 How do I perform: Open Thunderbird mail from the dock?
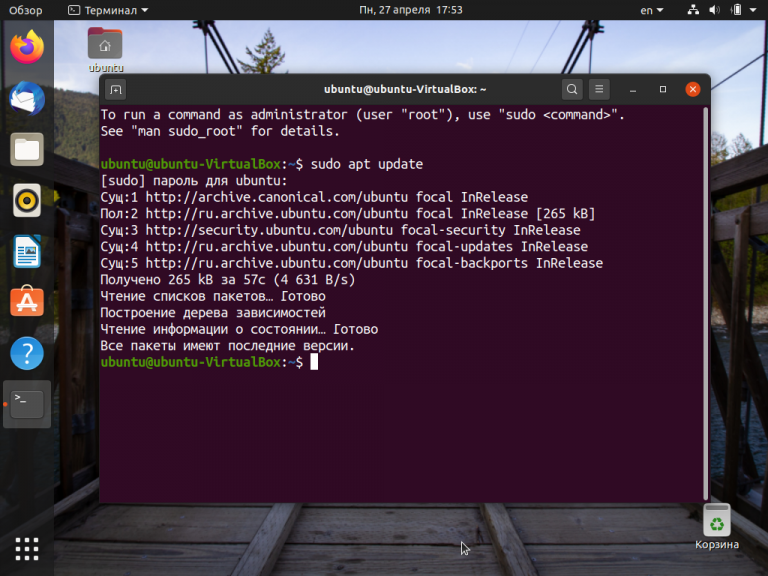pos(27,98)
